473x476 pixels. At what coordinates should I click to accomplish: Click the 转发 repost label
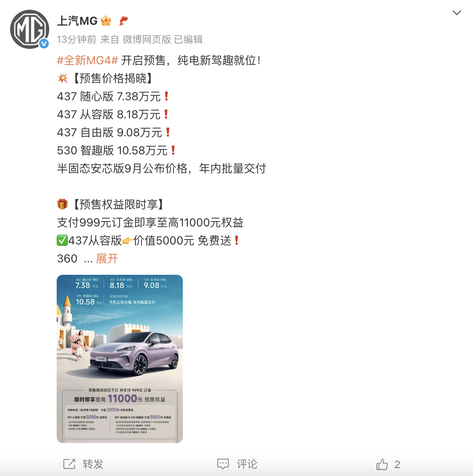[93, 464]
